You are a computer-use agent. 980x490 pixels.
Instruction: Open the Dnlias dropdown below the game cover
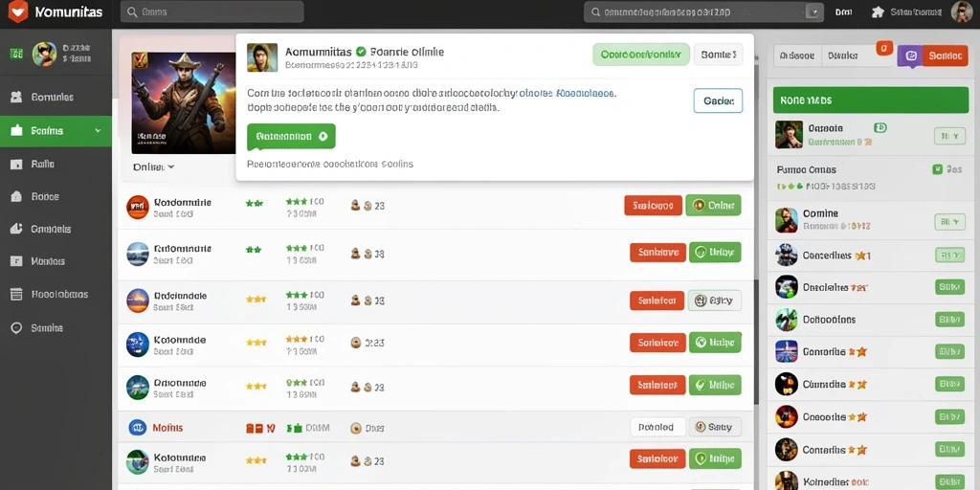click(154, 167)
